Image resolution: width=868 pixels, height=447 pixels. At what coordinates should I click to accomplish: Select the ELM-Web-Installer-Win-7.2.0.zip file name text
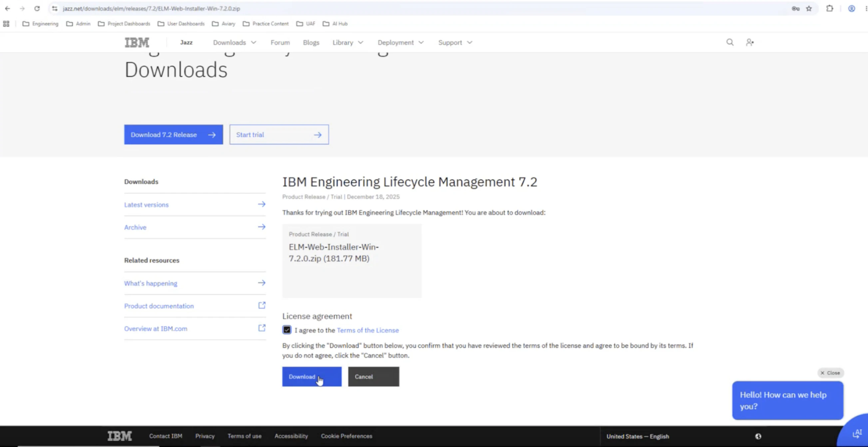(334, 252)
